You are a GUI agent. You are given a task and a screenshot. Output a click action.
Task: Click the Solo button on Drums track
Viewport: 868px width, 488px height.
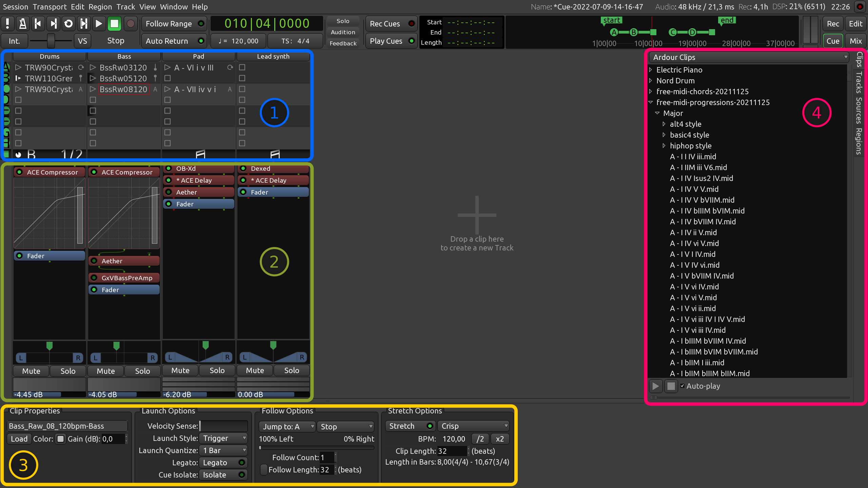pos(67,370)
